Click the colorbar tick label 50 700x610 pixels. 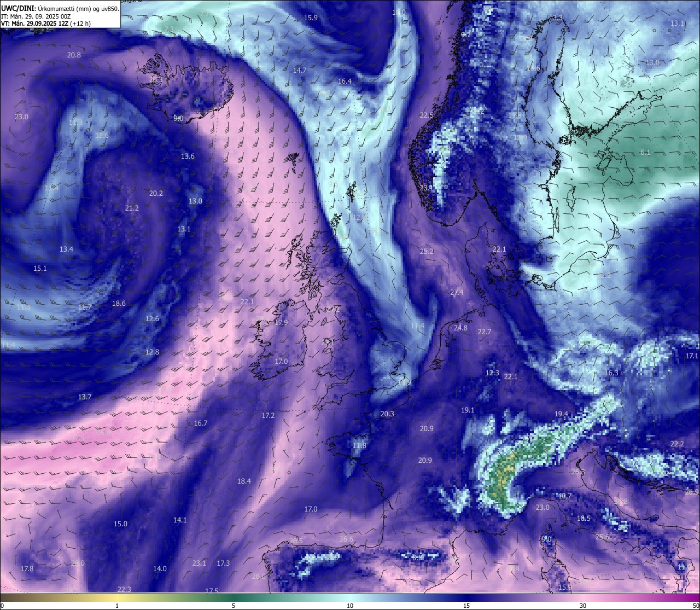click(x=696, y=606)
